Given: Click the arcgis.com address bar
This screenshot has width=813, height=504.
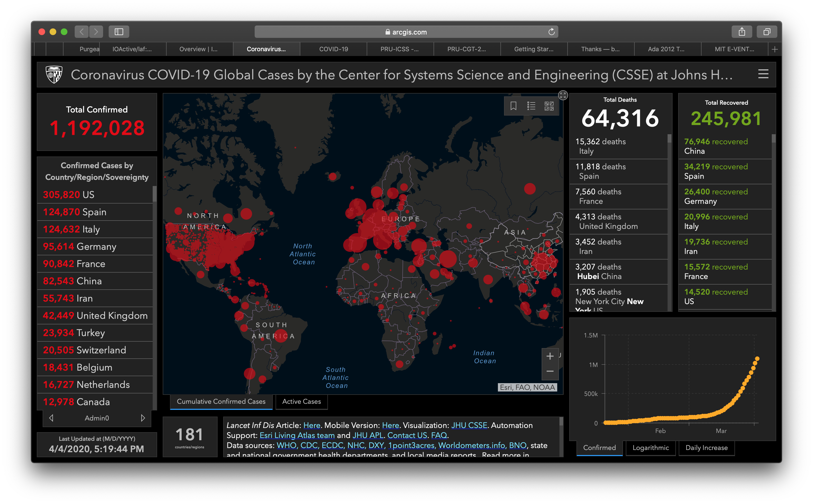Looking at the screenshot, I should click(x=406, y=32).
